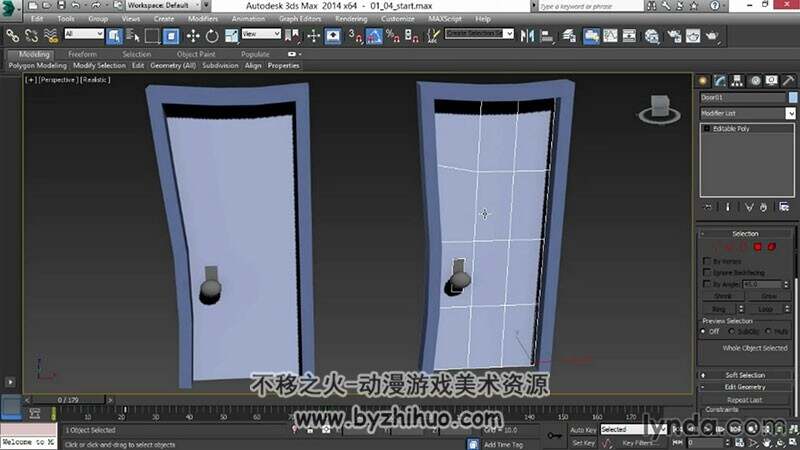The height and width of the screenshot is (450, 800).
Task: Open the key mode Selected dropdown
Action: [x=633, y=430]
